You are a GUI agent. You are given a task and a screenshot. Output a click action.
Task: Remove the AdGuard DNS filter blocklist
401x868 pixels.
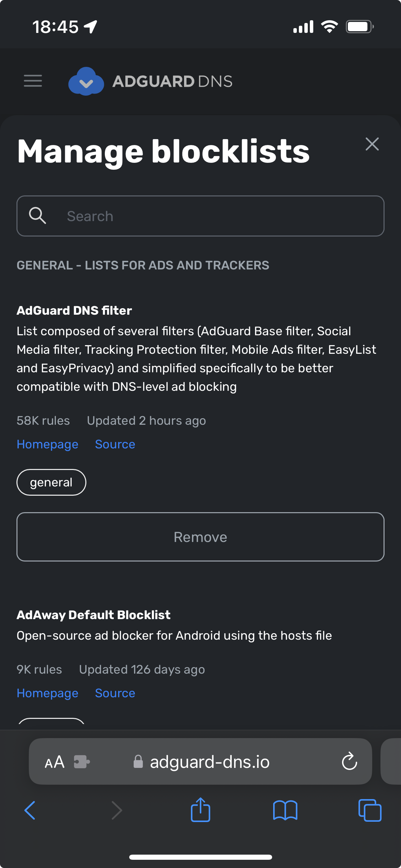tap(200, 537)
